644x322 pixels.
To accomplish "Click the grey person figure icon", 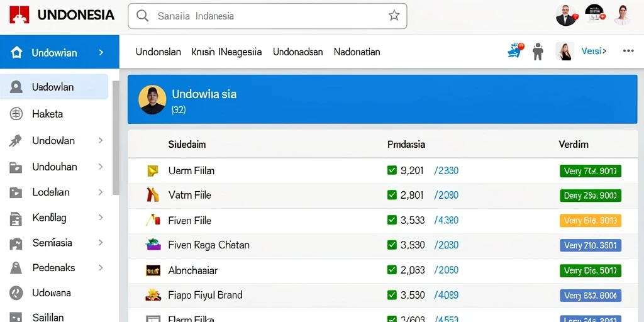I will [538, 52].
